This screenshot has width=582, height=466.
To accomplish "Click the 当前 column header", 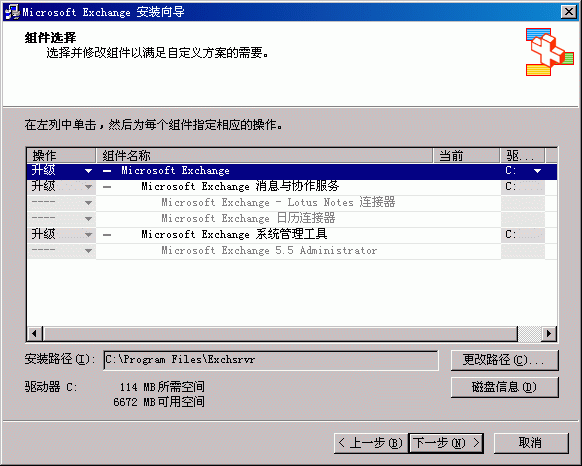I will 466,156.
